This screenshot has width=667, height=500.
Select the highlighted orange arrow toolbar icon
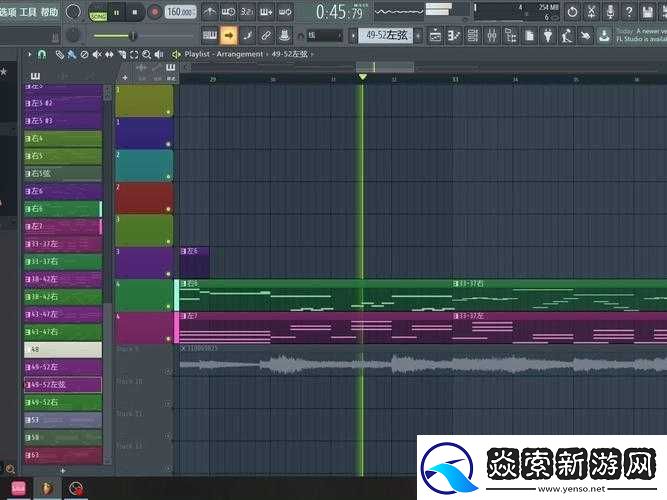click(x=228, y=34)
